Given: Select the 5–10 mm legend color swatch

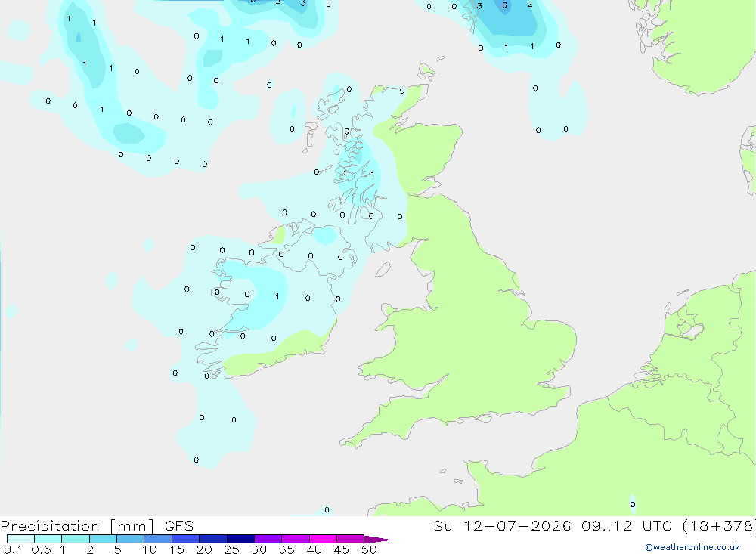Looking at the screenshot, I should click(x=130, y=539).
